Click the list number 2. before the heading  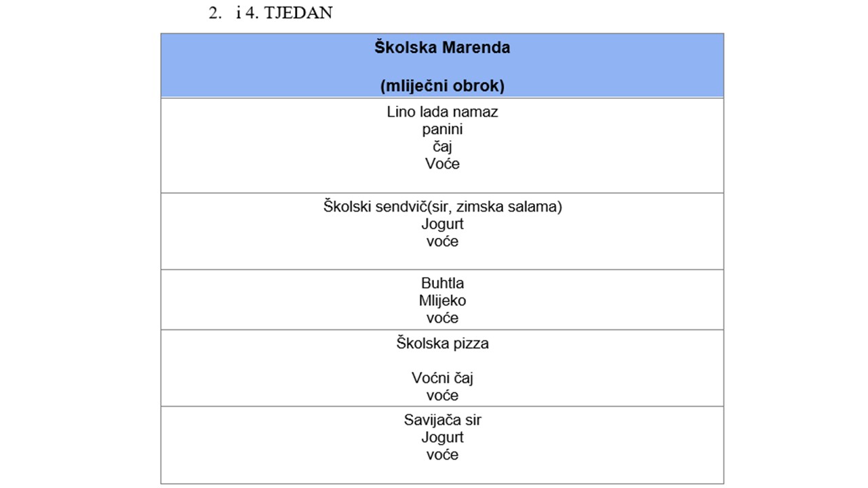pos(215,13)
